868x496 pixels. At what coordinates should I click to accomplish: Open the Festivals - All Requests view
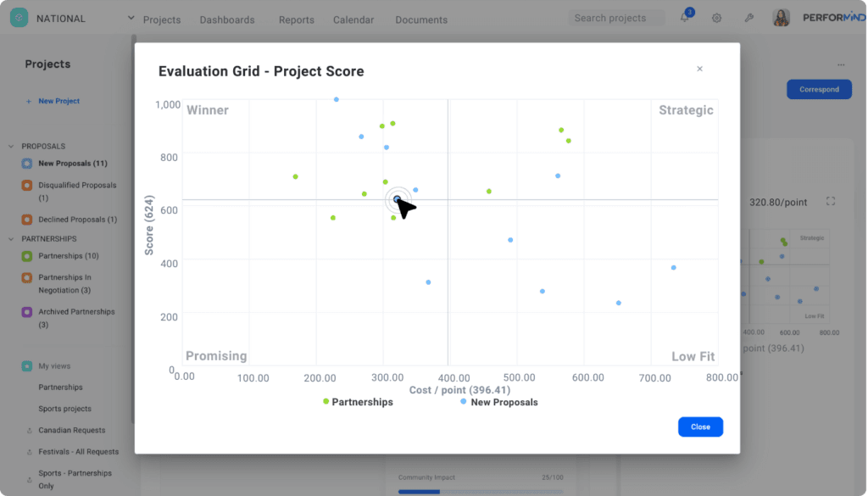[78, 452]
